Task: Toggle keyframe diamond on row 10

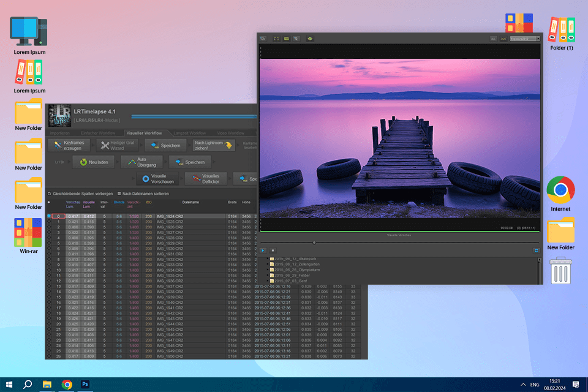Action: coord(49,270)
